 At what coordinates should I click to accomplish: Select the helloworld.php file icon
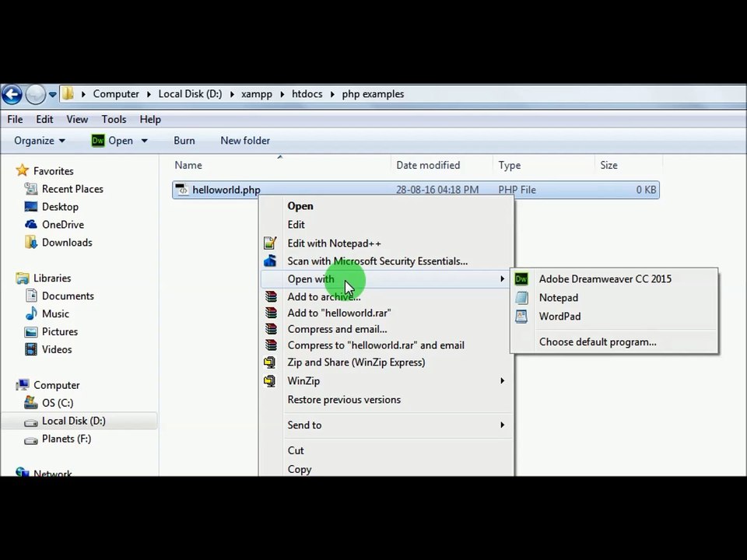tap(181, 190)
